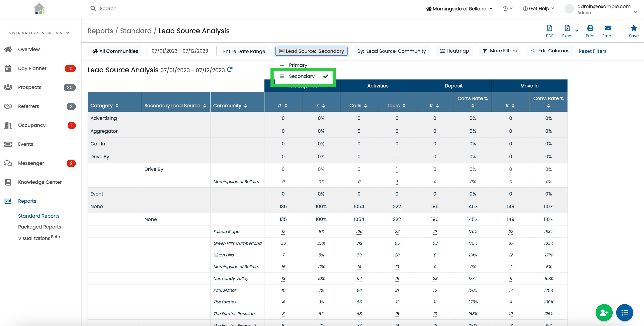Open Morningside of Bellaire community dropdown
The height and width of the screenshot is (326, 644).
(459, 9)
